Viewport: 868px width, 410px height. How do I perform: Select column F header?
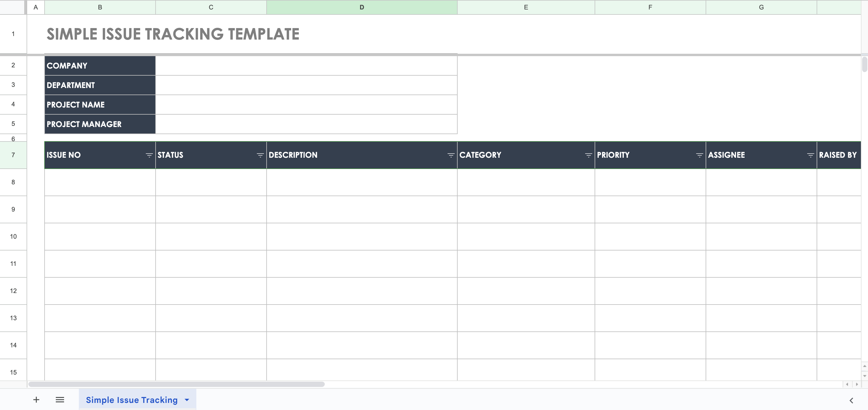click(650, 7)
